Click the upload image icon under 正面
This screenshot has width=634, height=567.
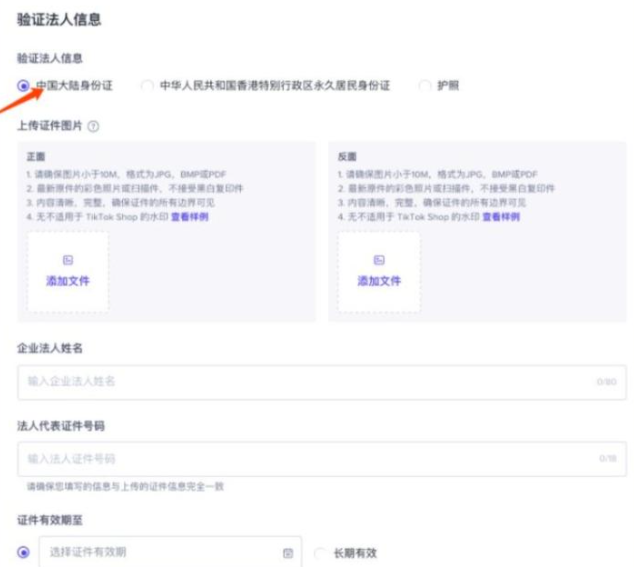coord(68,260)
